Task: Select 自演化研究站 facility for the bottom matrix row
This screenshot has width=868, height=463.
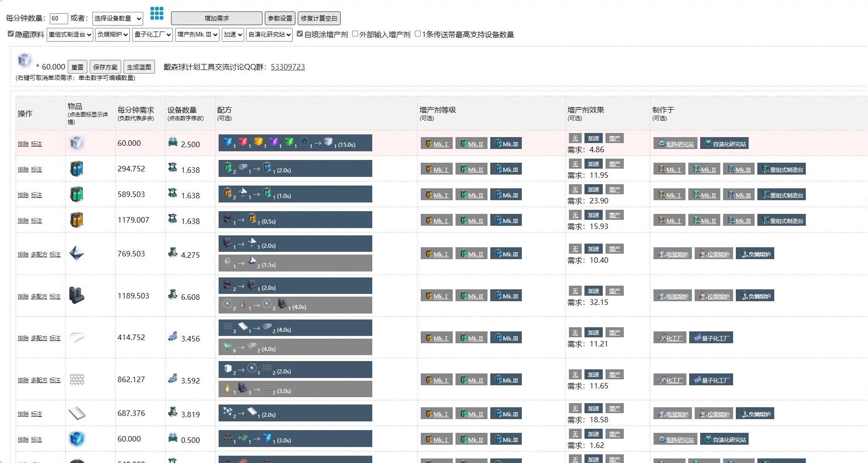Action: click(724, 439)
